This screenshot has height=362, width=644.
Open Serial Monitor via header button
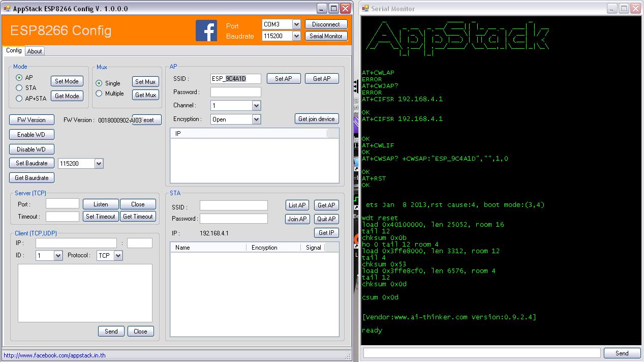[326, 36]
